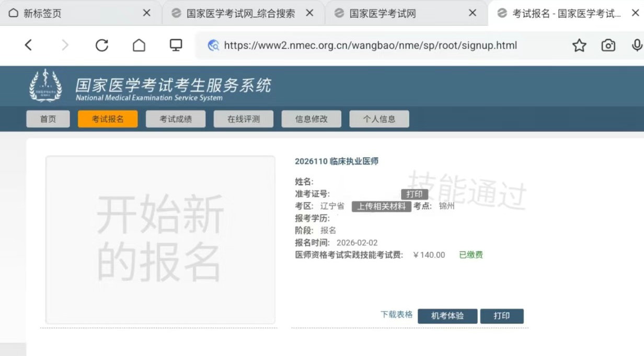The height and width of the screenshot is (356, 644).
Task: Click the ￥140.00 fee amount
Action: 429,255
